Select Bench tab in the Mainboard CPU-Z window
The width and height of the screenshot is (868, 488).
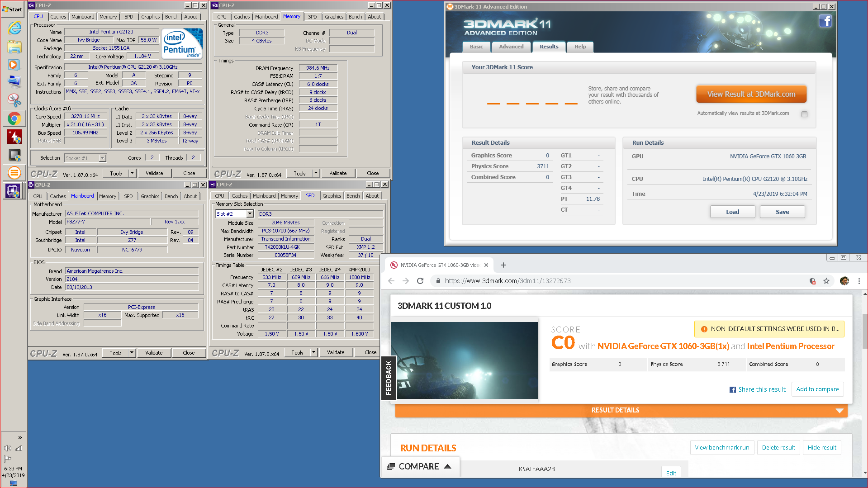(171, 196)
